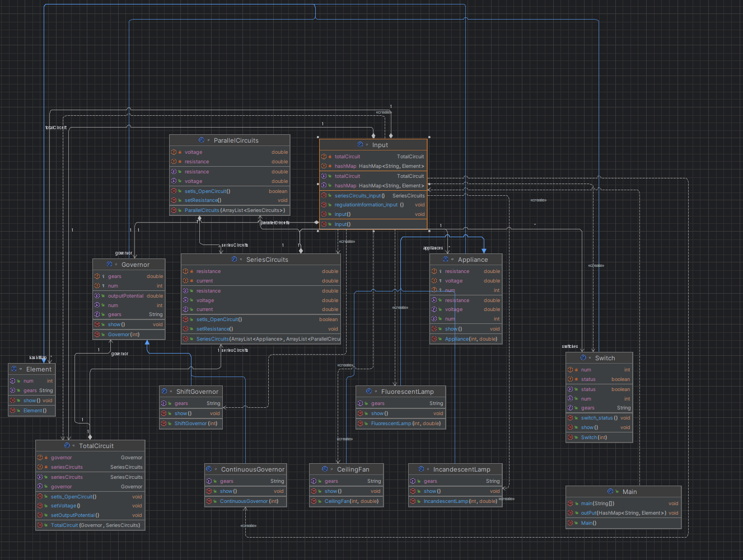Click constructor icon beside Governor(int)

pos(97,334)
